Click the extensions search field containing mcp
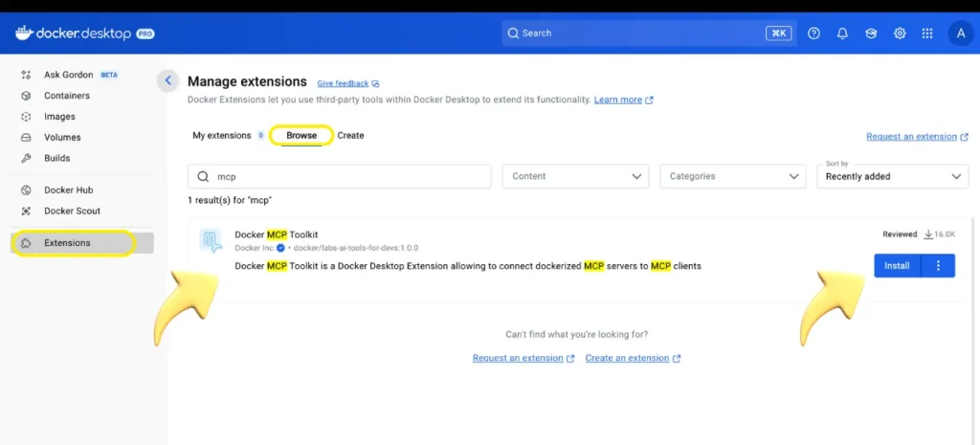This screenshot has height=445, width=980. tap(340, 177)
